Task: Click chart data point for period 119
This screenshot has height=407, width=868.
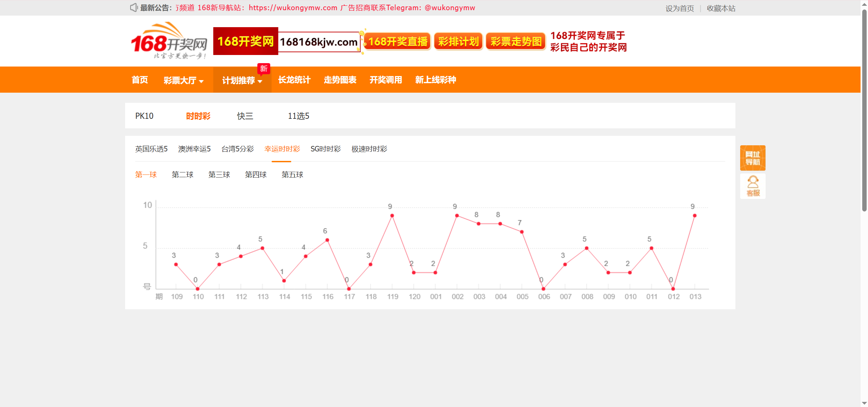Action: 392,216
